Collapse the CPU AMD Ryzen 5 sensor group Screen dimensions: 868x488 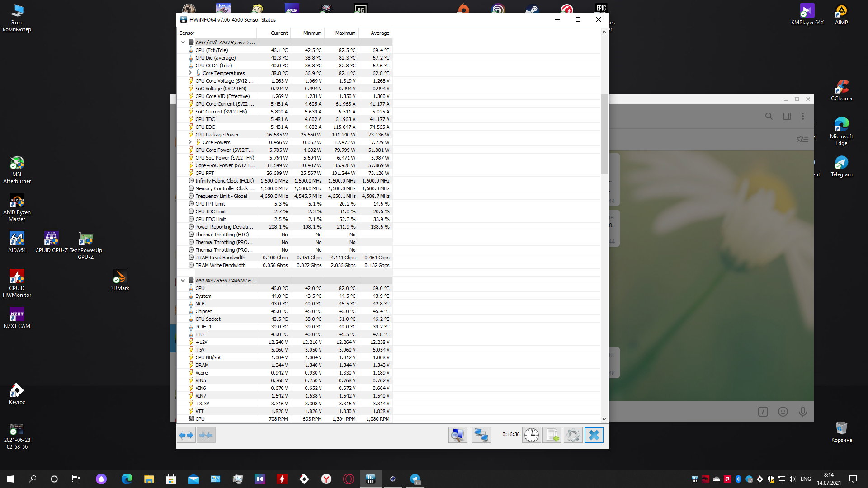[183, 42]
